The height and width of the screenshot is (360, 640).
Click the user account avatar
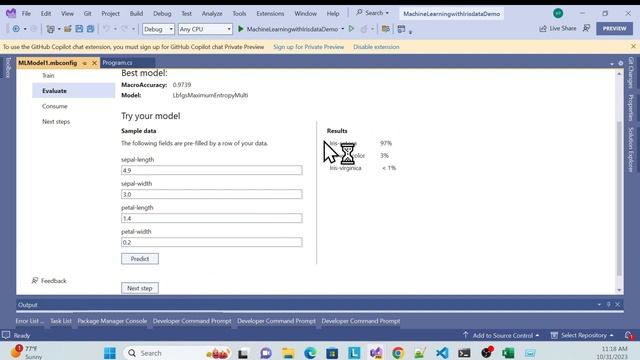558,13
